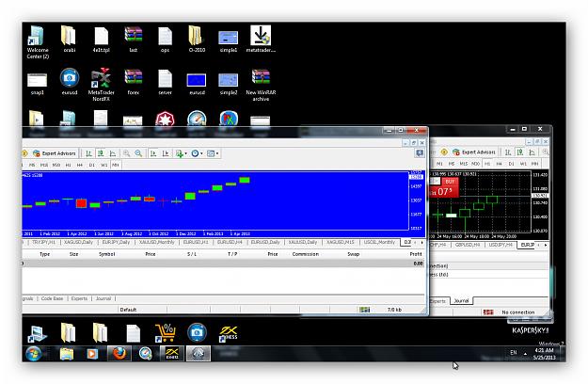This screenshot has height=384, width=588.
Task: Open the O-2010 folder on desktop
Action: click(197, 39)
